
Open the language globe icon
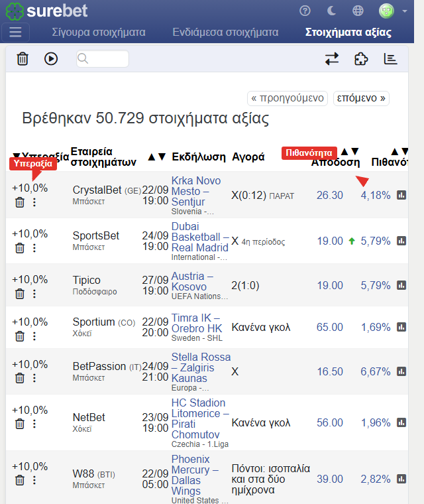point(358,11)
